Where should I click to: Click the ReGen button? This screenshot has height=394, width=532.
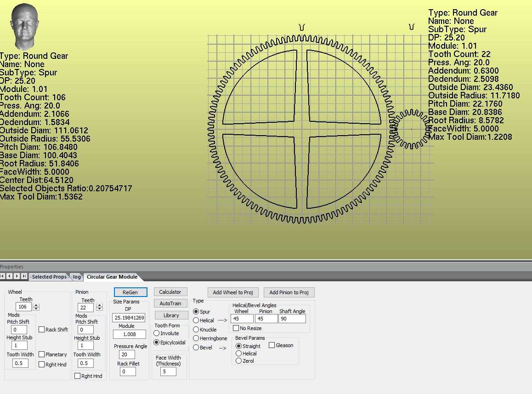click(130, 292)
